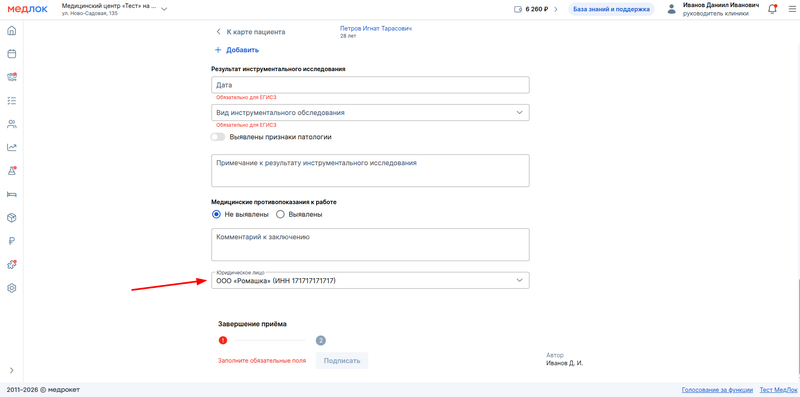Select the Выявлены radio button
800x397 pixels.
coord(280,214)
